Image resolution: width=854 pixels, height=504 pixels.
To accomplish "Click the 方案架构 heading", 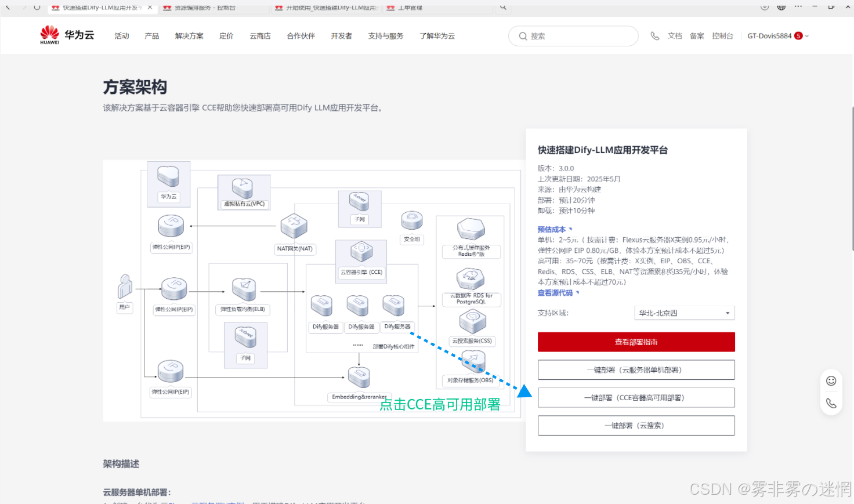I will (x=135, y=87).
